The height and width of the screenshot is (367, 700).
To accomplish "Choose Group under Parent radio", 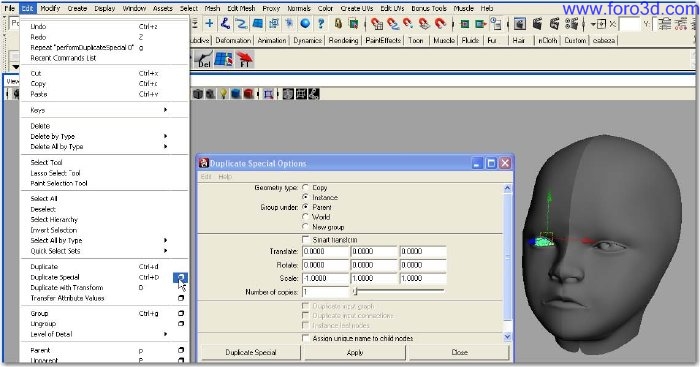I will pyautogui.click(x=305, y=207).
